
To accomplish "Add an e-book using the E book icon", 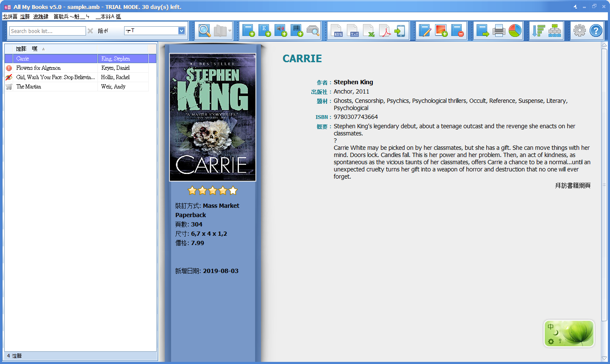I will pyautogui.click(x=265, y=30).
